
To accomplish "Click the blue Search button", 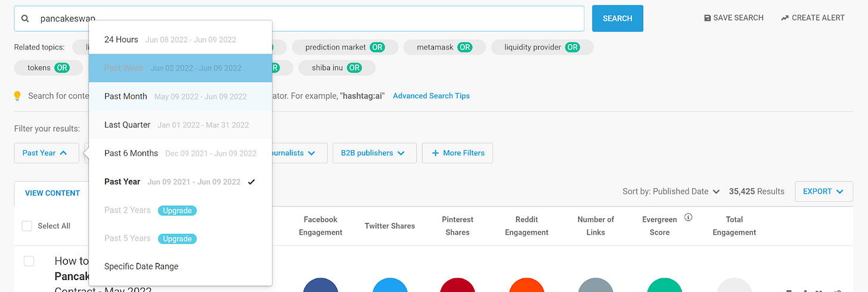I will pos(618,18).
